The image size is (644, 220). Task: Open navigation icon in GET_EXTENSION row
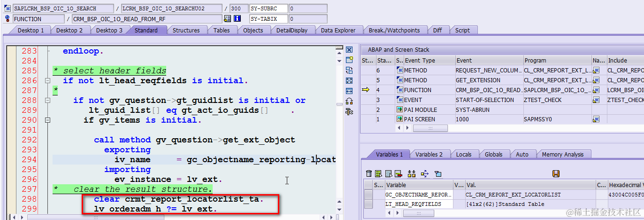click(597, 80)
